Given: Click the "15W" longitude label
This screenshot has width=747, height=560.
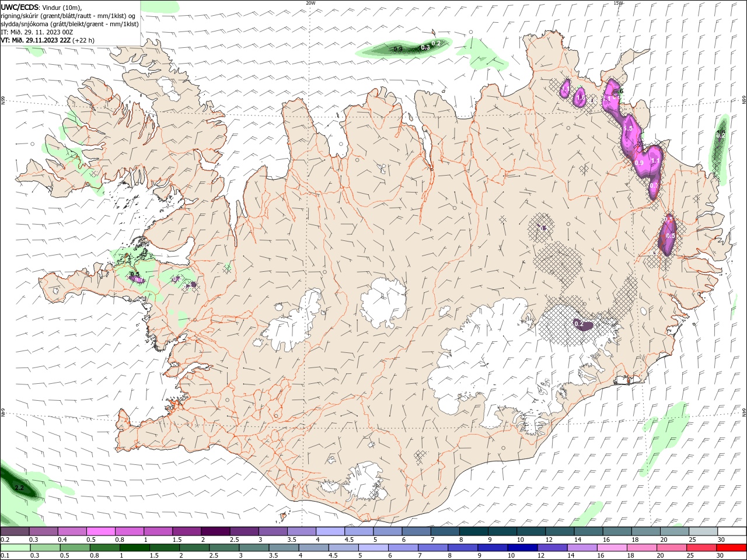Looking at the screenshot, I should (x=618, y=3).
